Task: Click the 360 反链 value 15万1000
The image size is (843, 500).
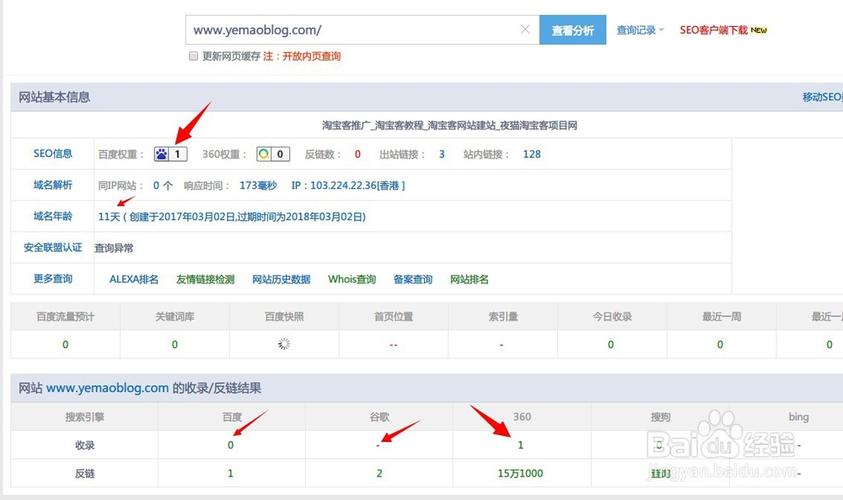Action: point(520,473)
